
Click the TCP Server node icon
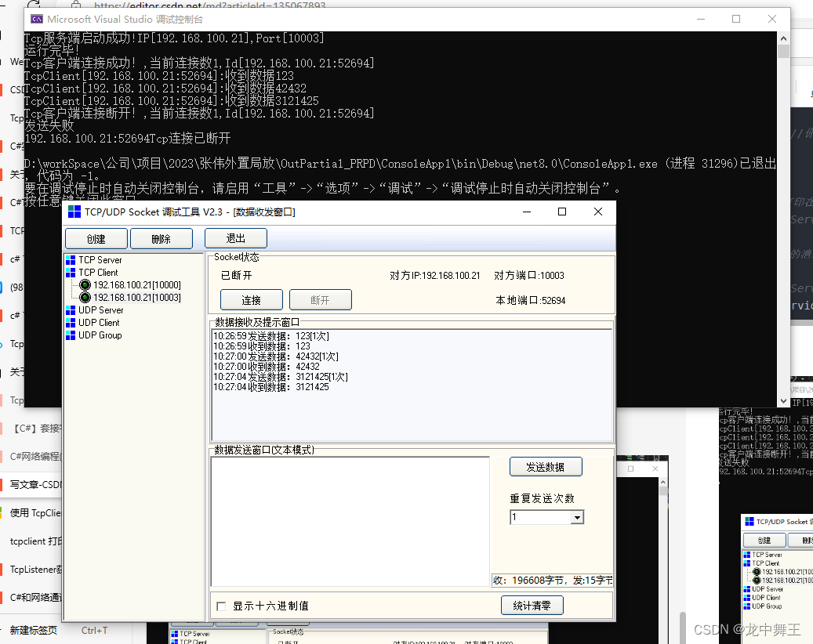71,260
